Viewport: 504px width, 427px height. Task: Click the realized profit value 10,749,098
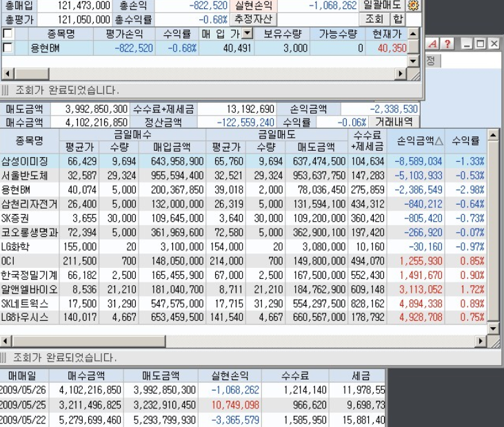235,405
